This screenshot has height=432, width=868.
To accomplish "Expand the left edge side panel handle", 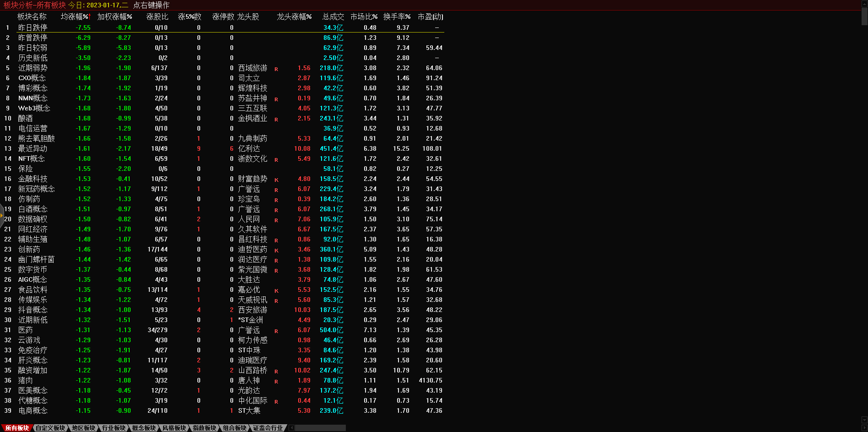I will [x=2, y=215].
